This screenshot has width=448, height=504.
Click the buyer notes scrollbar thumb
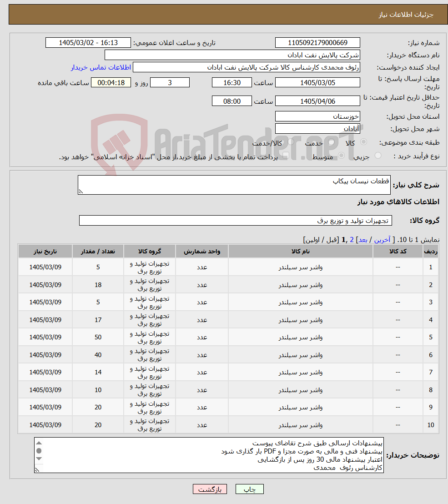point(39,451)
